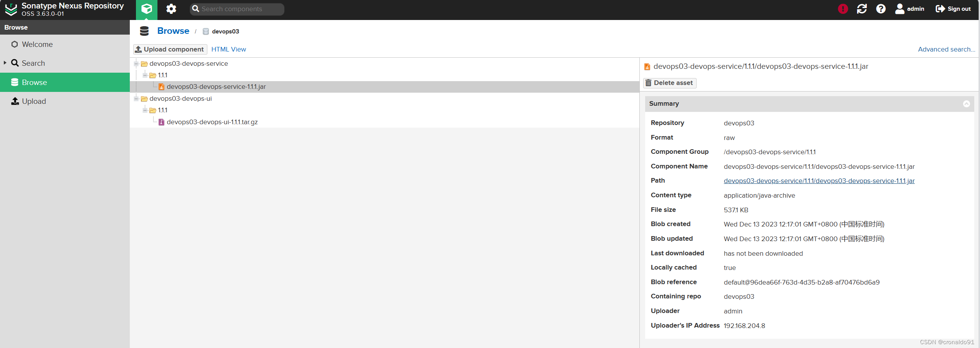Viewport: 980px width, 348px height.
Task: Click the Upload component button
Action: click(170, 49)
